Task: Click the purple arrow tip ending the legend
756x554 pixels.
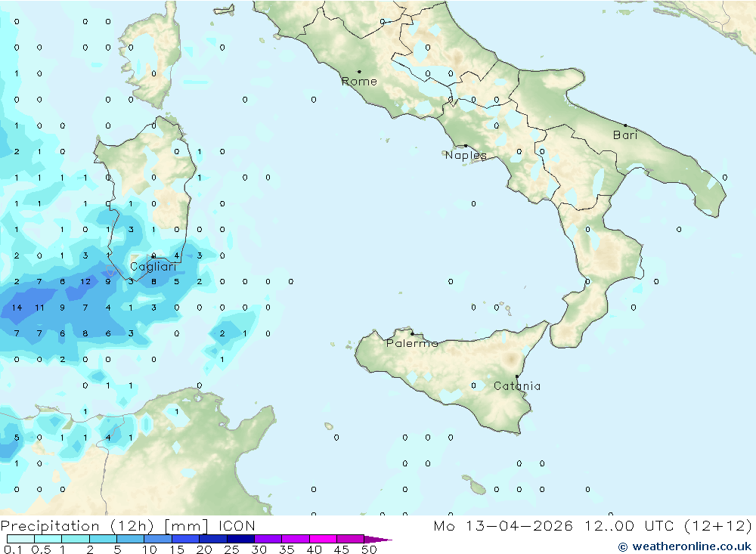Action: coord(378,540)
